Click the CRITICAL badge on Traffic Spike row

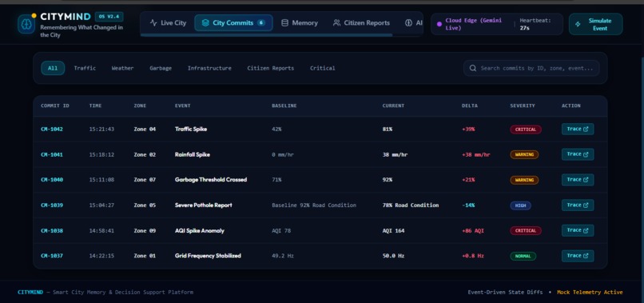[526, 130]
